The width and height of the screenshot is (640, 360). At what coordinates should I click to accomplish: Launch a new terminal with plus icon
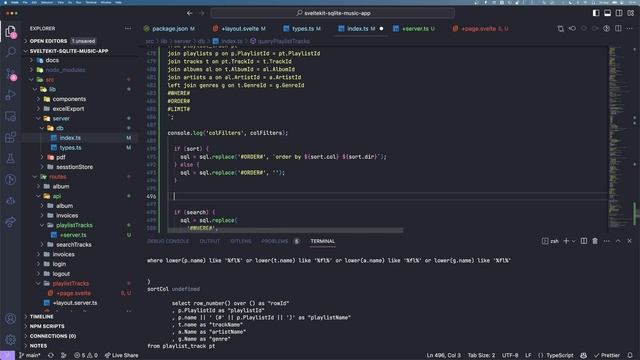[566, 241]
